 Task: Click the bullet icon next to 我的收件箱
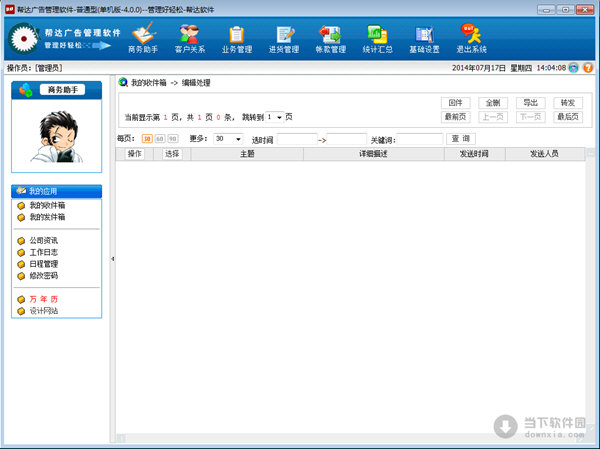point(21,206)
